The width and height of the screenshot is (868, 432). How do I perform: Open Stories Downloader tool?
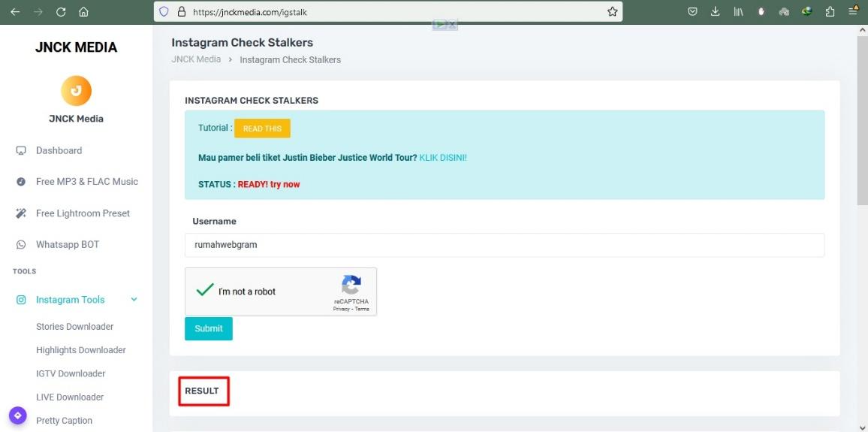coord(75,327)
